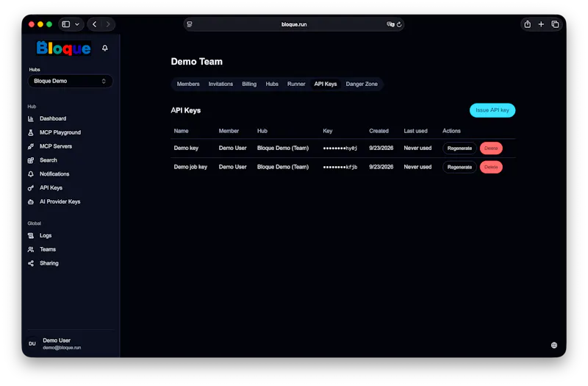Open the Demo User account menu

[71, 343]
